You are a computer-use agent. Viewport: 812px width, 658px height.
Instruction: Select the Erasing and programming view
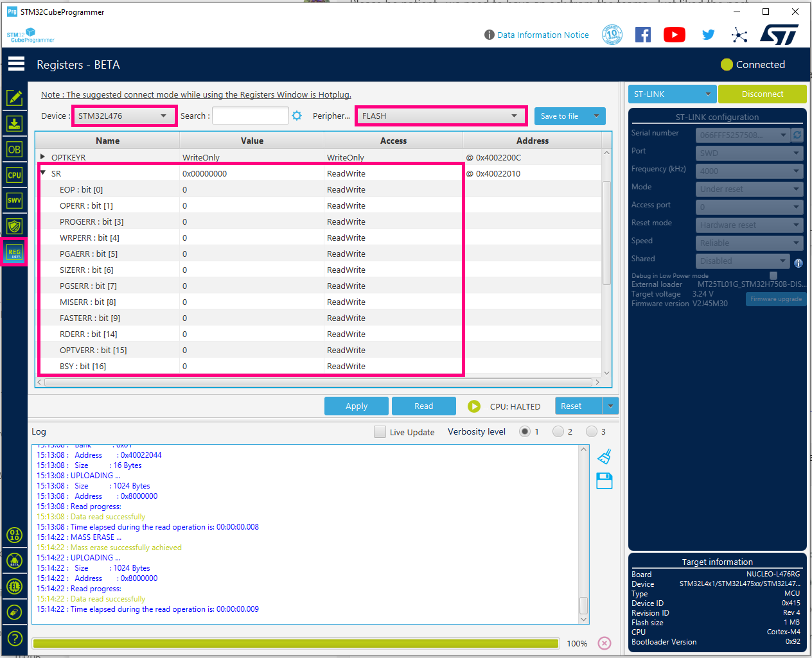(x=15, y=123)
